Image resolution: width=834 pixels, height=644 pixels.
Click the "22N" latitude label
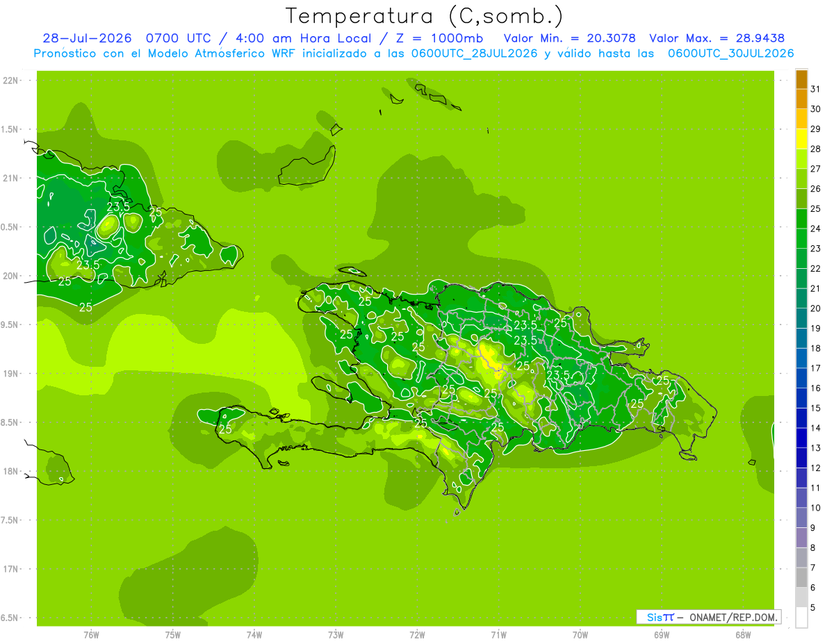[x=10, y=81]
